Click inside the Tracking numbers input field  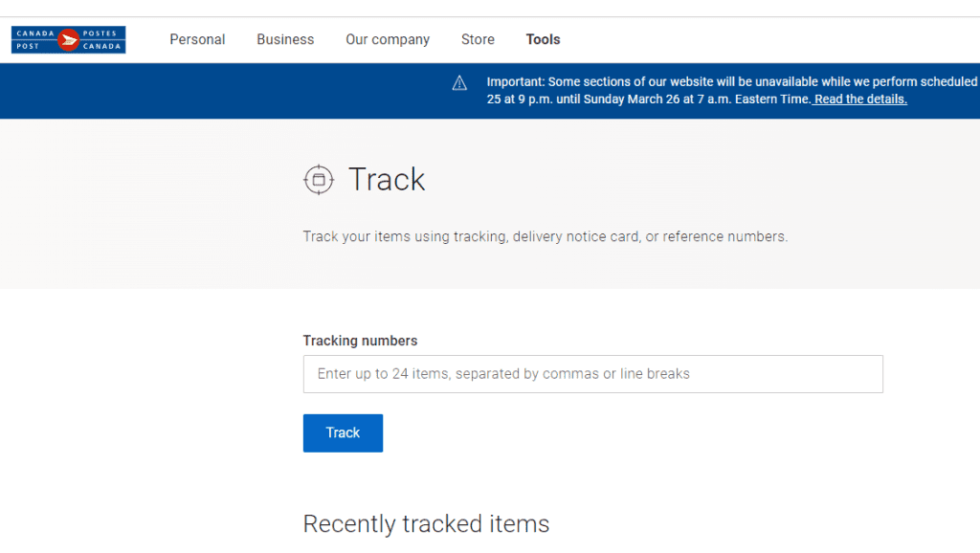(x=592, y=373)
